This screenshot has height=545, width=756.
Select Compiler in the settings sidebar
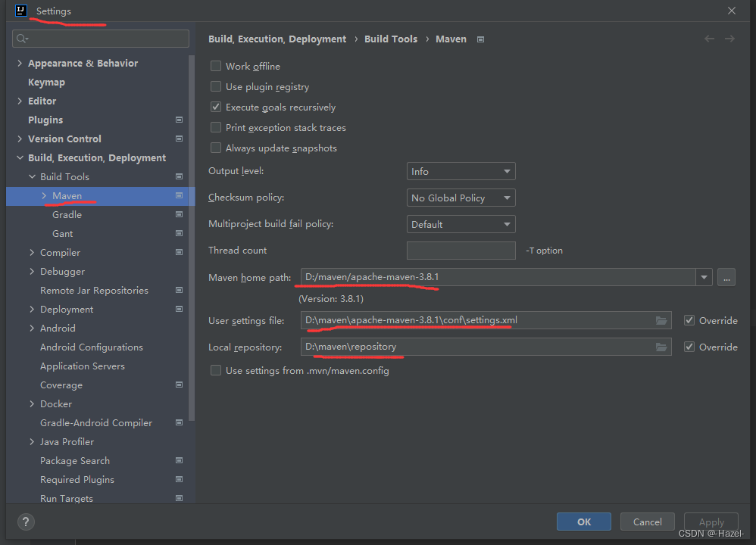pyautogui.click(x=61, y=252)
